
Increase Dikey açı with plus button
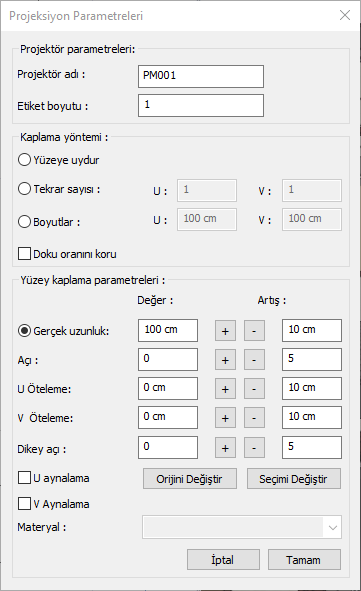(225, 448)
